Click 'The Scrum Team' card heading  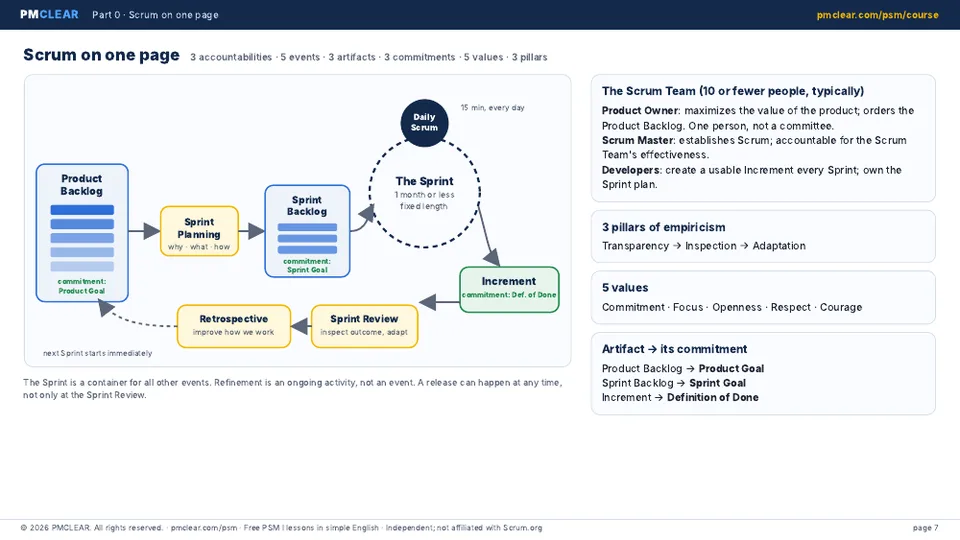pos(733,91)
